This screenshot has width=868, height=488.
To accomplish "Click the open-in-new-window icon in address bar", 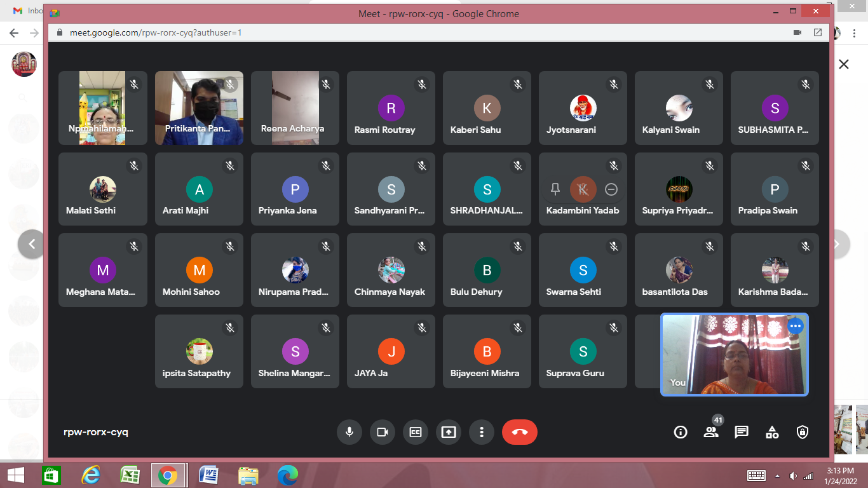I will click(x=818, y=32).
